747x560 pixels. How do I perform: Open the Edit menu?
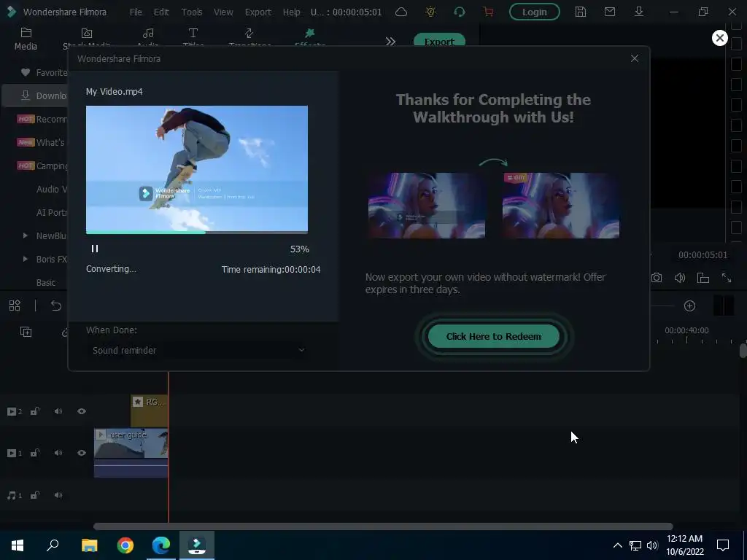pos(161,12)
